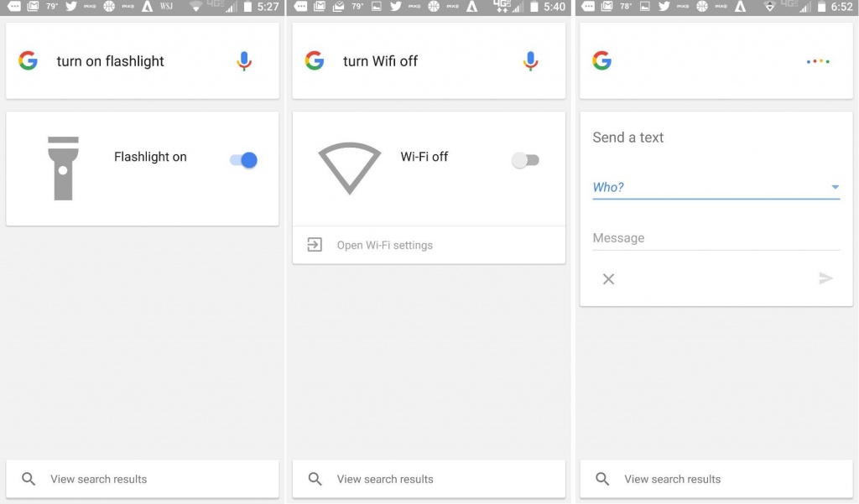This screenshot has width=859, height=504.
Task: View search results below Send a text card
Action: click(x=672, y=479)
